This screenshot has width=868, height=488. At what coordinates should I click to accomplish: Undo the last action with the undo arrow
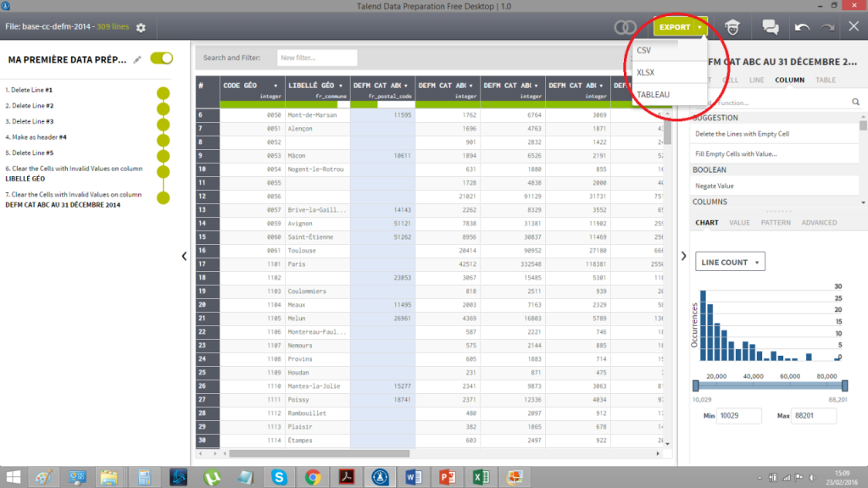804,26
